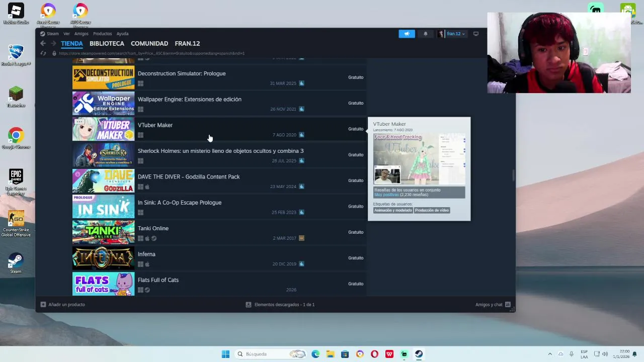Click DAVE THE DIVER Godzilla thumbnail
The image size is (644, 362).
click(104, 181)
